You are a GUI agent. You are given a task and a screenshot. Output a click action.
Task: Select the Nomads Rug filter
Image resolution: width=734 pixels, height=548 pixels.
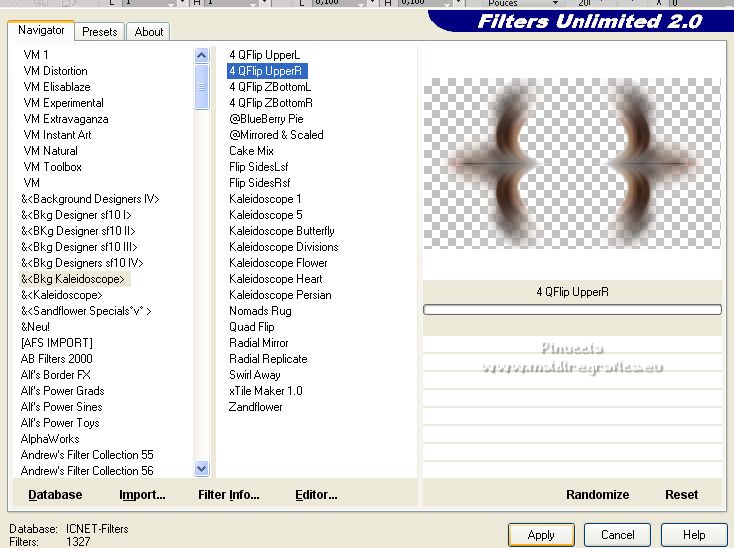260,311
